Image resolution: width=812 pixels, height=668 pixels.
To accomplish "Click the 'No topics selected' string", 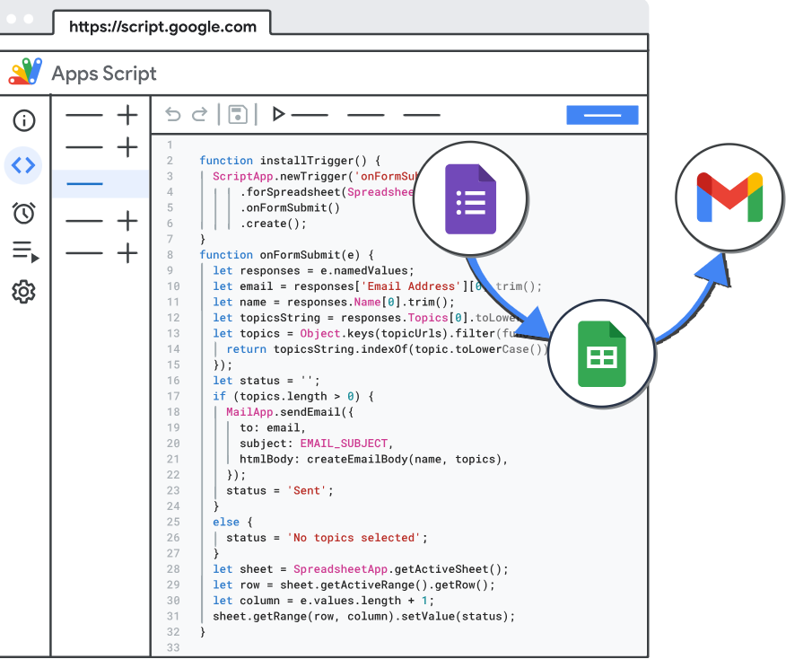I will tap(354, 538).
